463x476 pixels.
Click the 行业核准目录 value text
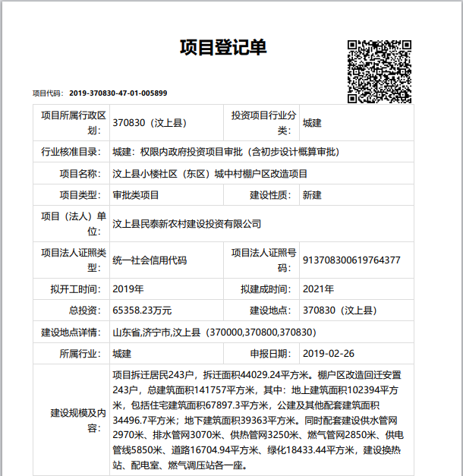(x=225, y=152)
